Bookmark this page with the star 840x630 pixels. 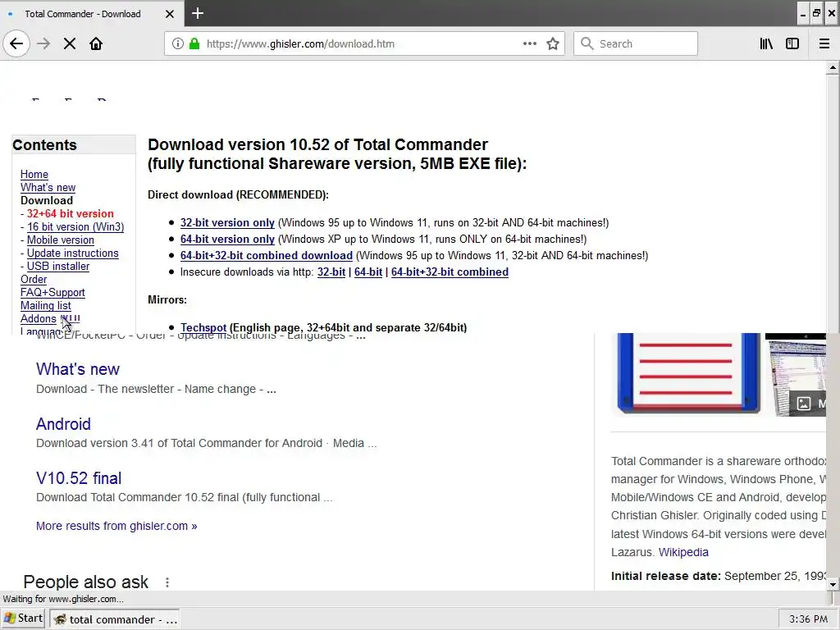tap(553, 43)
